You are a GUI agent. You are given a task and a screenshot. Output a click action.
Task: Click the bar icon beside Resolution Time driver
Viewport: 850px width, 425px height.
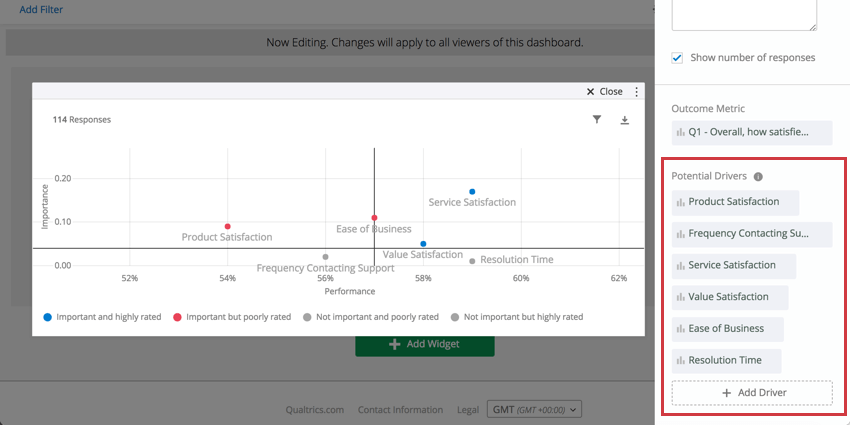(x=680, y=360)
